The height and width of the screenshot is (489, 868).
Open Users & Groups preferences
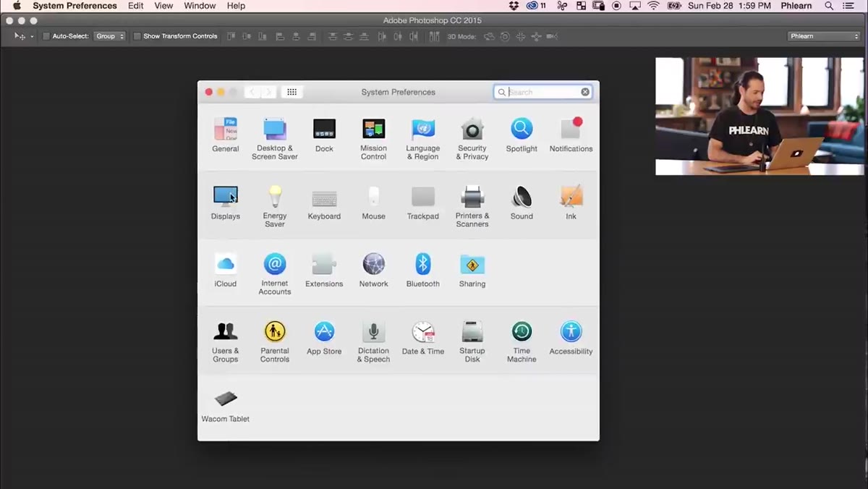[226, 341]
